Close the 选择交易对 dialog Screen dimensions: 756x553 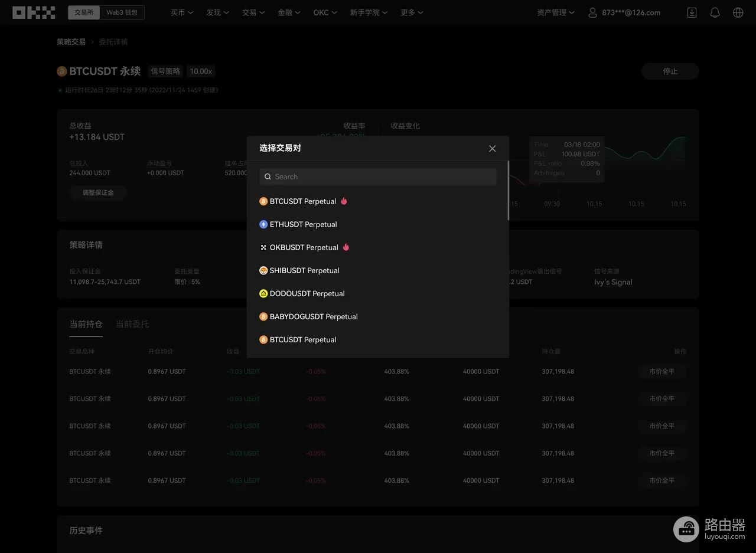tap(493, 149)
